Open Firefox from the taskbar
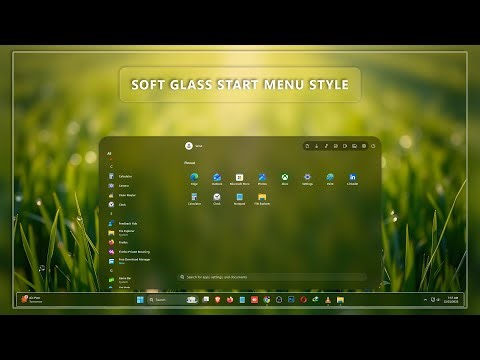The width and height of the screenshot is (480, 360). point(230,300)
